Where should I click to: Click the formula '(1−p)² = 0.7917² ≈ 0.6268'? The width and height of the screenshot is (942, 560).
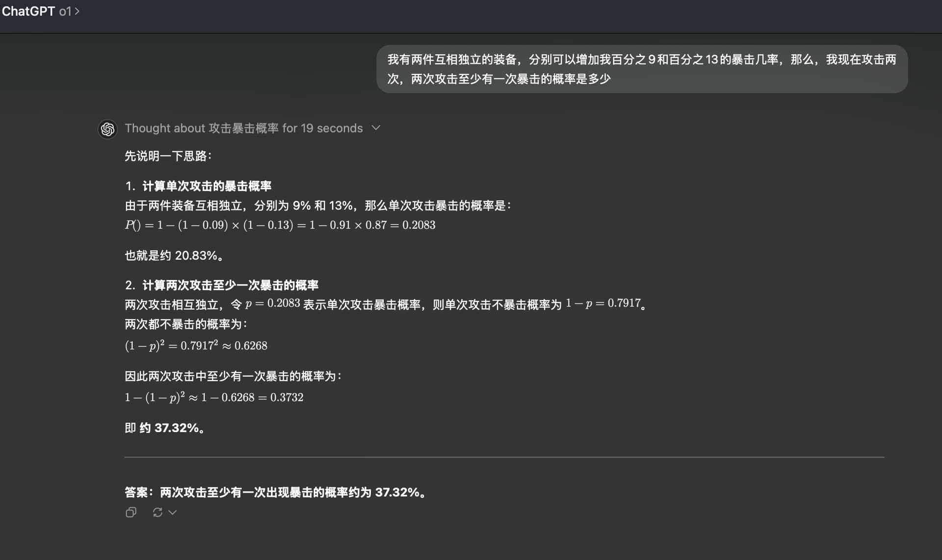(196, 345)
